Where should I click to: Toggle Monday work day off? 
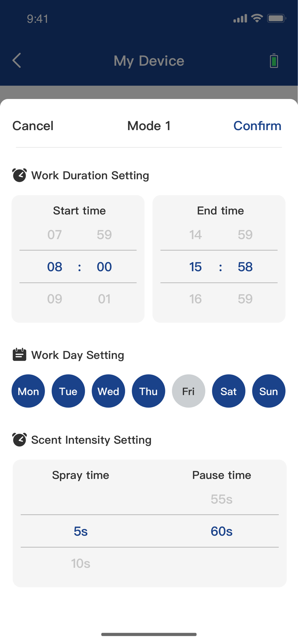click(28, 391)
